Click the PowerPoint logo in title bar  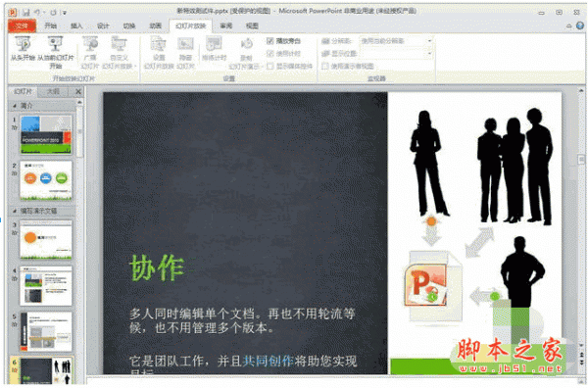click(x=13, y=12)
